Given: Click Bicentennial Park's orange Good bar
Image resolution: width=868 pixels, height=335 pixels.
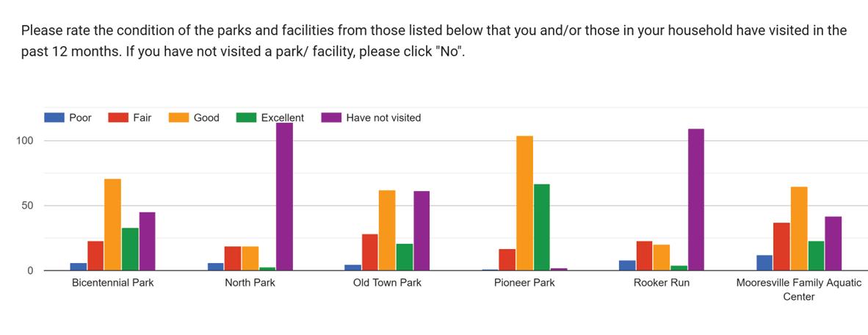Looking at the screenshot, I should [x=112, y=225].
